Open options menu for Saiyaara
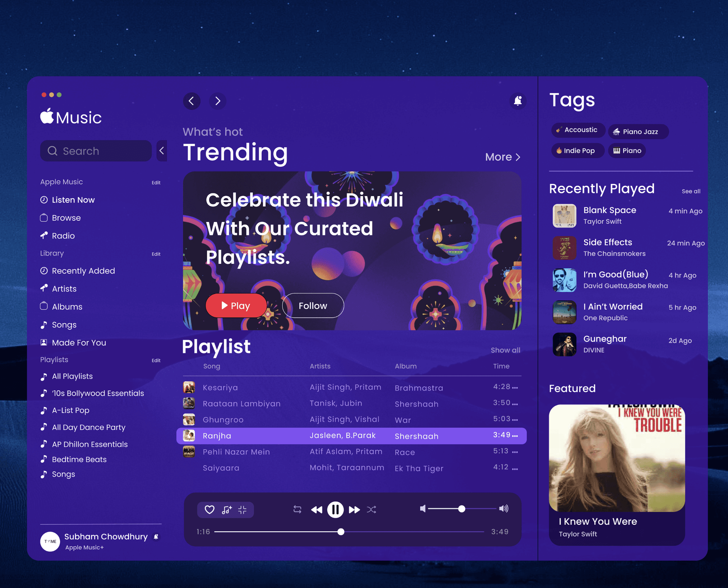 (x=515, y=469)
